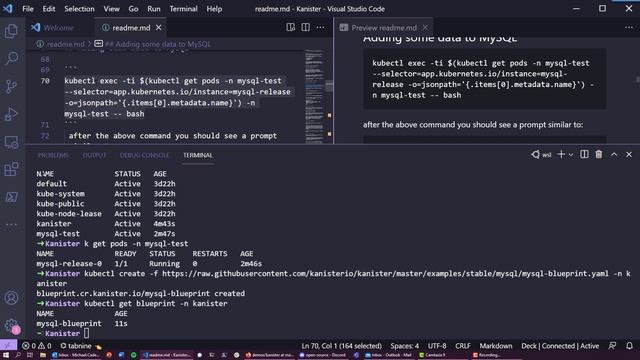This screenshot has width=640, height=360.
Task: Open the Source Control view
Action: point(11,86)
